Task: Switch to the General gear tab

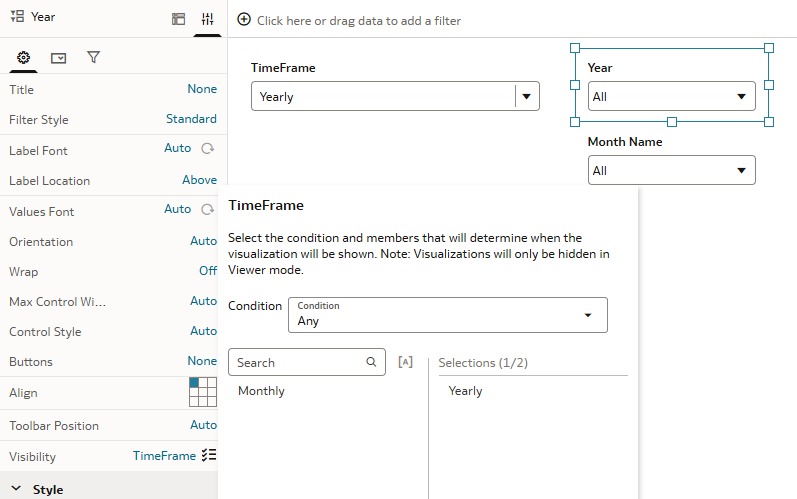Action: pos(24,58)
